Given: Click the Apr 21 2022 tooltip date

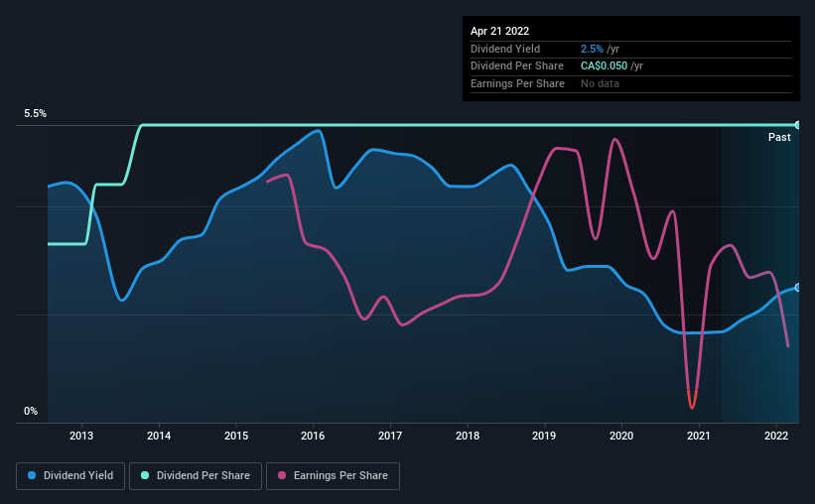Looking at the screenshot, I should point(500,31).
